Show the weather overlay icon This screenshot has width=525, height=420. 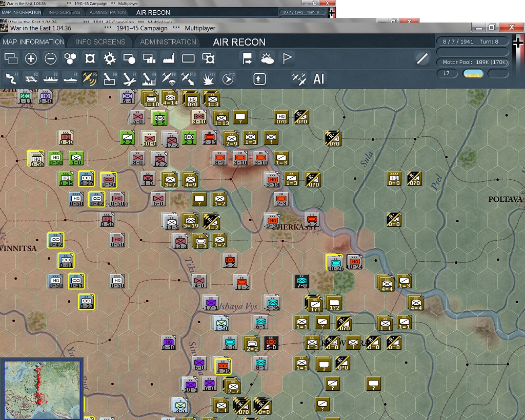pyautogui.click(x=267, y=59)
